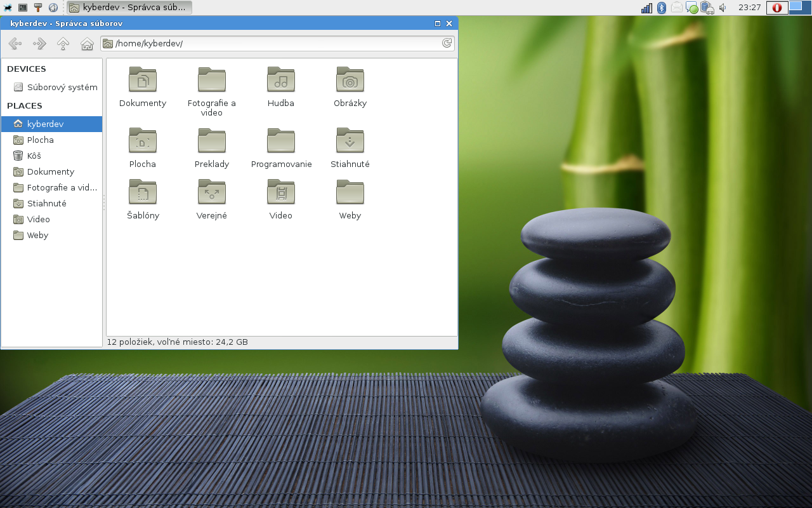
Task: Select the Stiahnuté folder in the file view
Action: coord(350,148)
